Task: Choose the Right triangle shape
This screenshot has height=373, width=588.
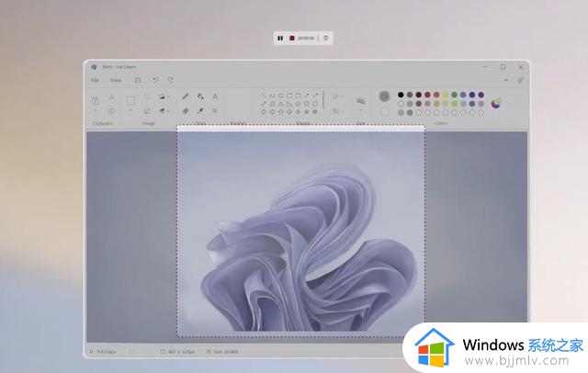Action: pos(289,104)
